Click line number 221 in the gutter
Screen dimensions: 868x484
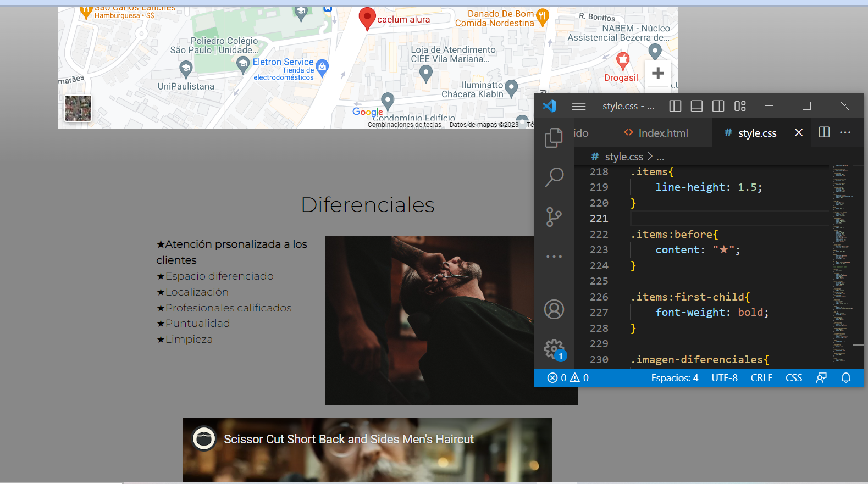pos(599,218)
